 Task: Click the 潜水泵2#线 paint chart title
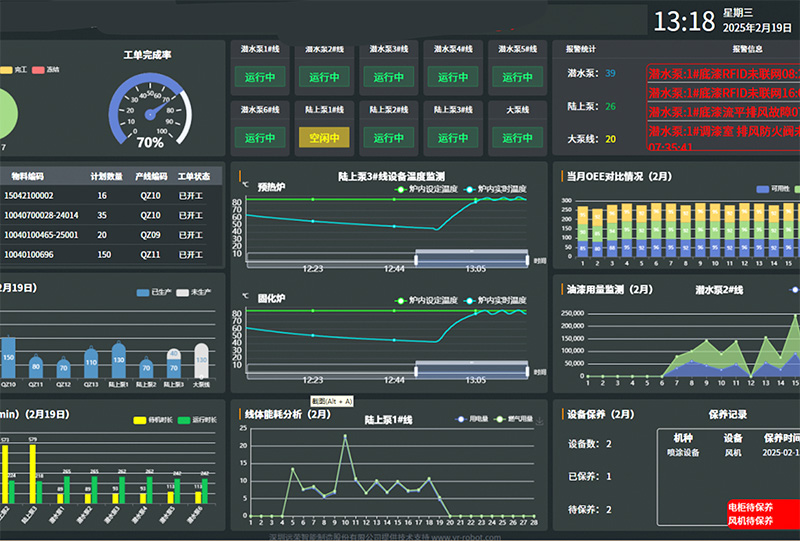tap(719, 290)
